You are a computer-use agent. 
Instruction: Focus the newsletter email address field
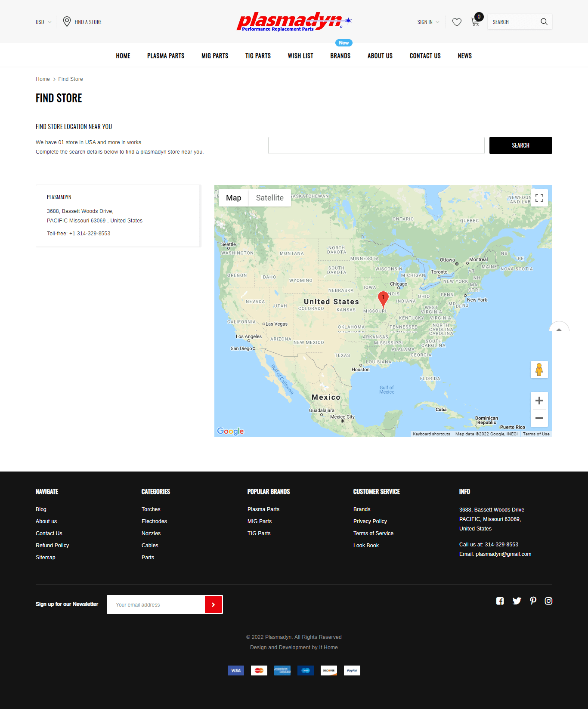[156, 604]
